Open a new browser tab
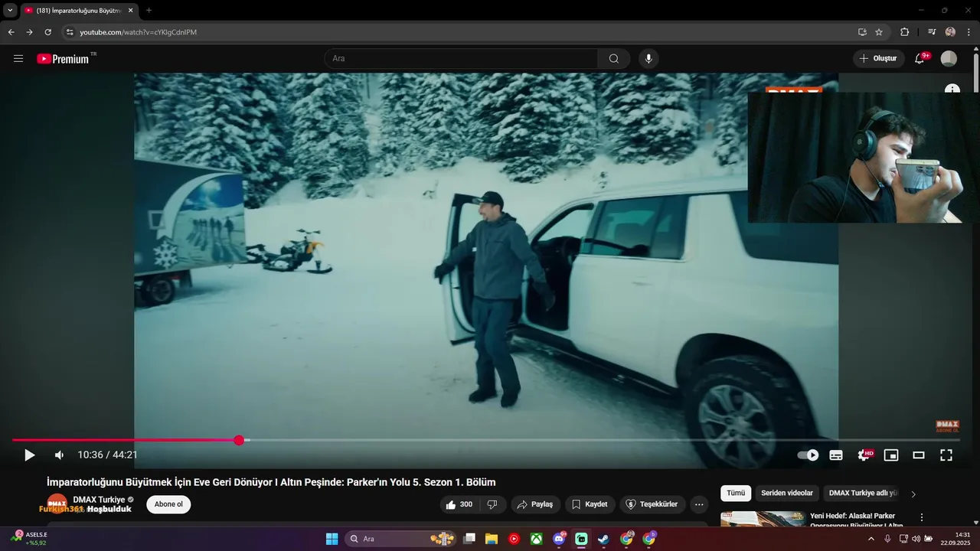Image resolution: width=980 pixels, height=551 pixels. click(x=149, y=10)
